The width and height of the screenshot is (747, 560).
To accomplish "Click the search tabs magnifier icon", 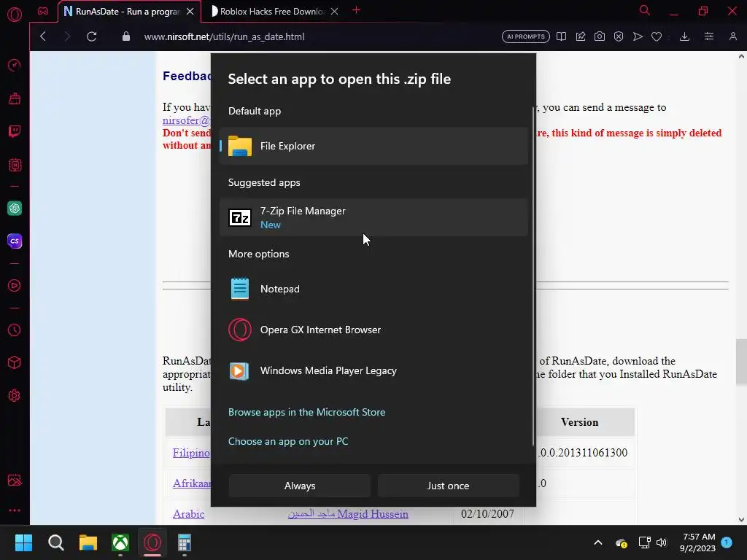I will 645,10.
